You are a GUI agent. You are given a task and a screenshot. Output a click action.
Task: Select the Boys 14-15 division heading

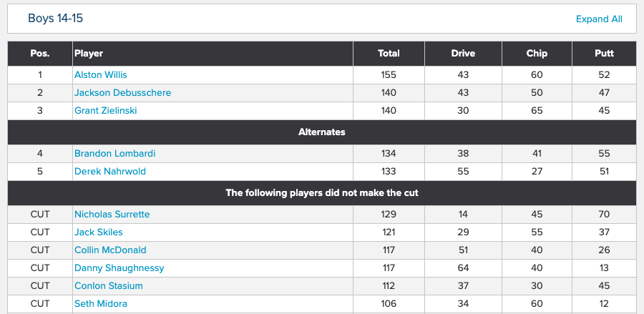pyautogui.click(x=55, y=19)
